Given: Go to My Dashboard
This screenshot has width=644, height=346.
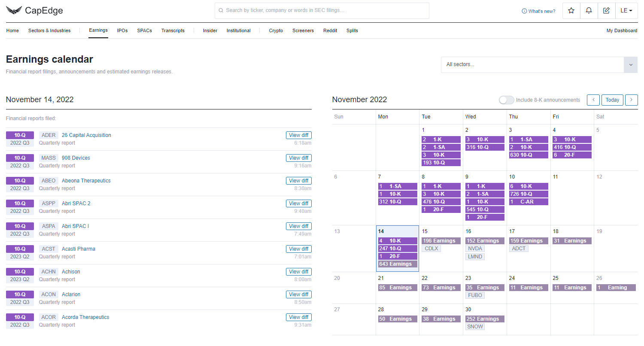Looking at the screenshot, I should pyautogui.click(x=622, y=30).
